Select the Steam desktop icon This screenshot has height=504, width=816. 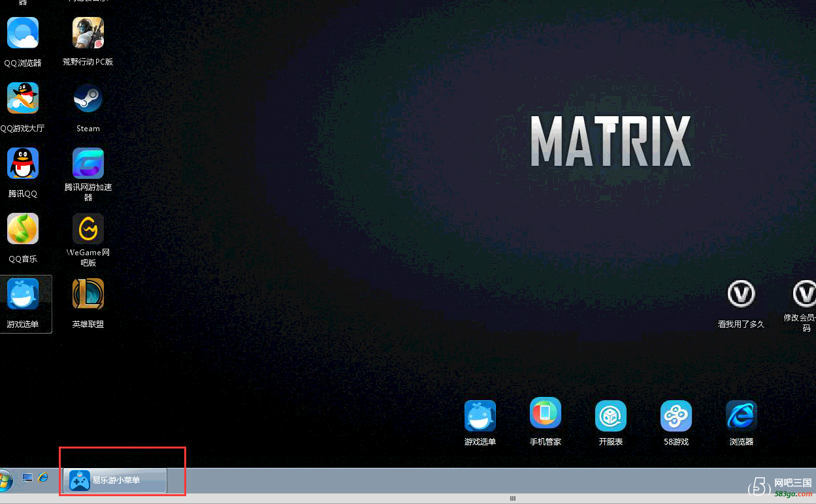pyautogui.click(x=88, y=99)
